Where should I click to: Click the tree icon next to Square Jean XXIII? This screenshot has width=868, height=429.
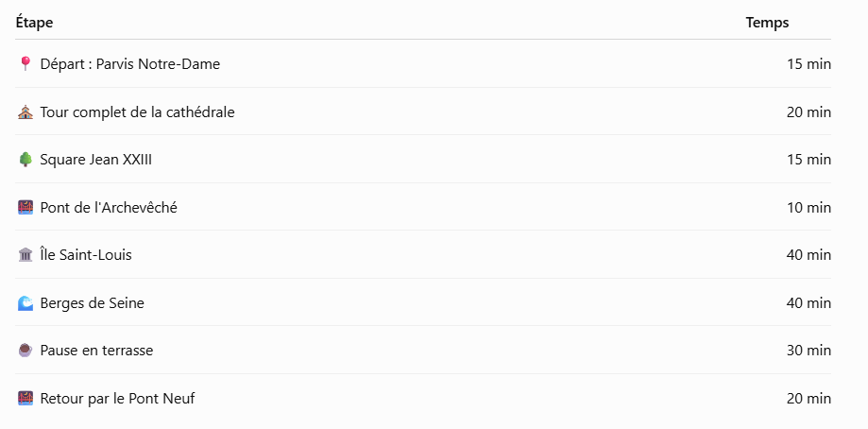coord(25,160)
